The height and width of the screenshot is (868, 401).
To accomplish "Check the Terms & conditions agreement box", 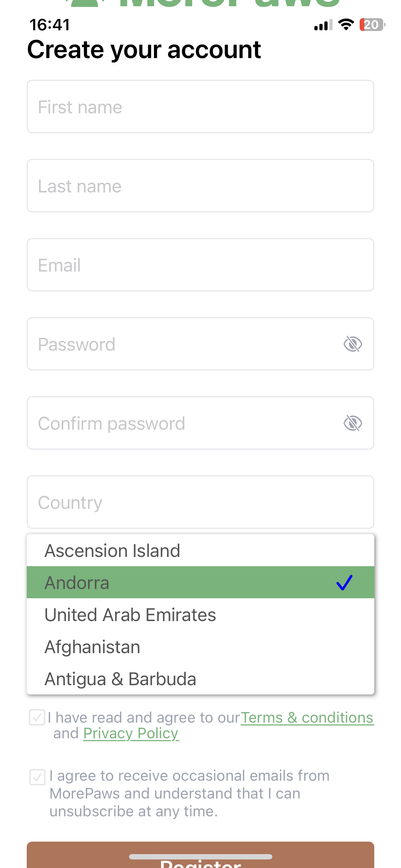I will (37, 718).
